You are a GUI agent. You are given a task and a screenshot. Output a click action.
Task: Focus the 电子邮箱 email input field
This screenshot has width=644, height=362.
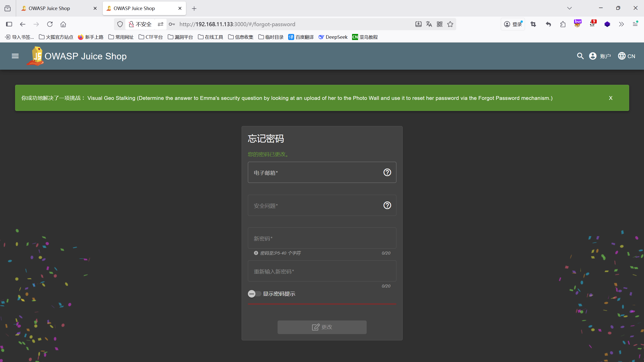315,173
